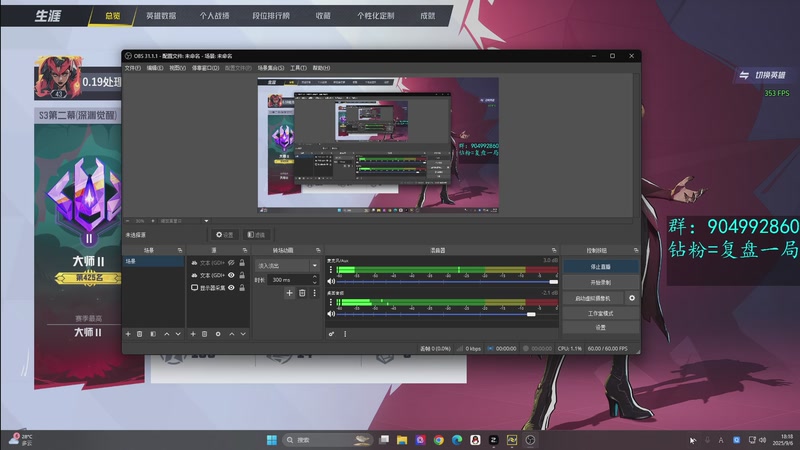The image size is (800, 450).
Task: Open source properties button above Scenes
Action: [224, 235]
